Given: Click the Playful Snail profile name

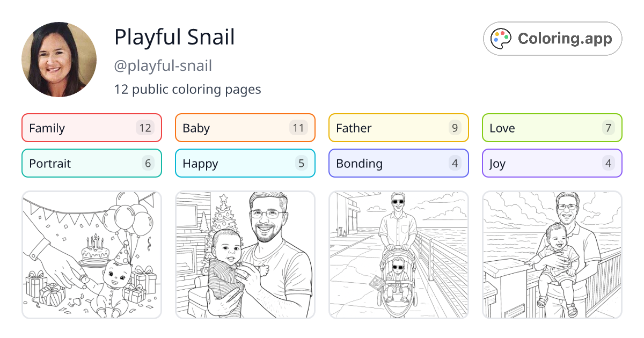Looking at the screenshot, I should click(174, 38).
